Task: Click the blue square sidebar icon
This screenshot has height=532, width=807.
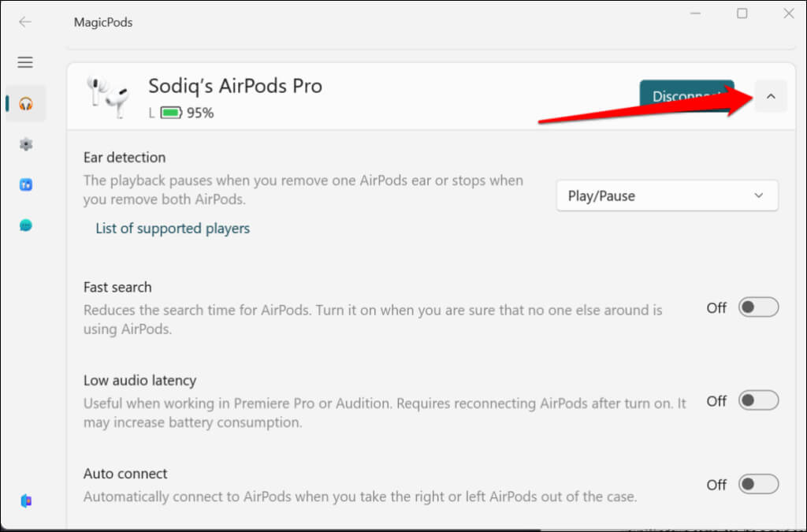Action: point(26,184)
